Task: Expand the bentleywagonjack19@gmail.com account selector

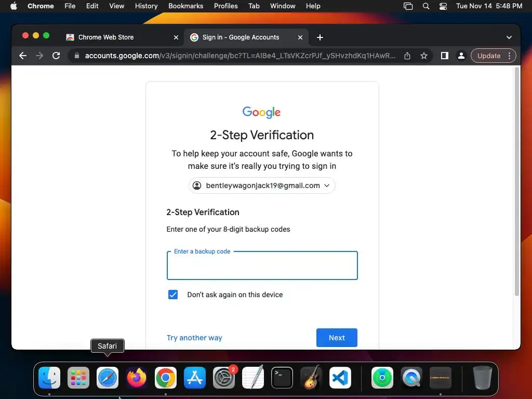Action: [x=262, y=185]
